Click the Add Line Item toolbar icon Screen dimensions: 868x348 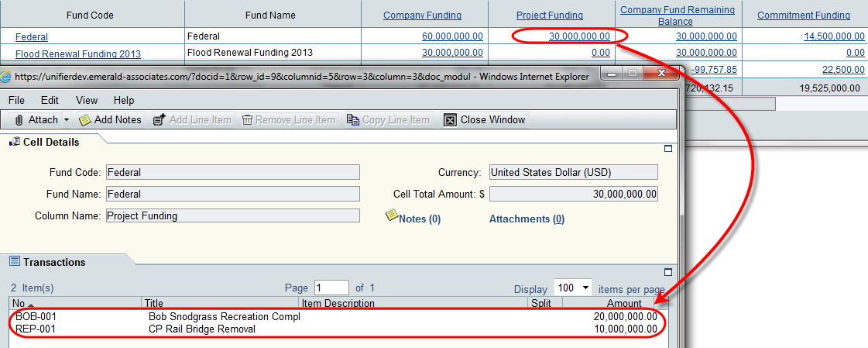coord(160,119)
